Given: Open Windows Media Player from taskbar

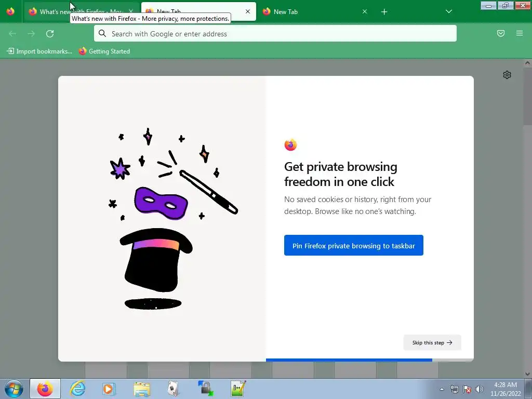Looking at the screenshot, I should [109, 389].
